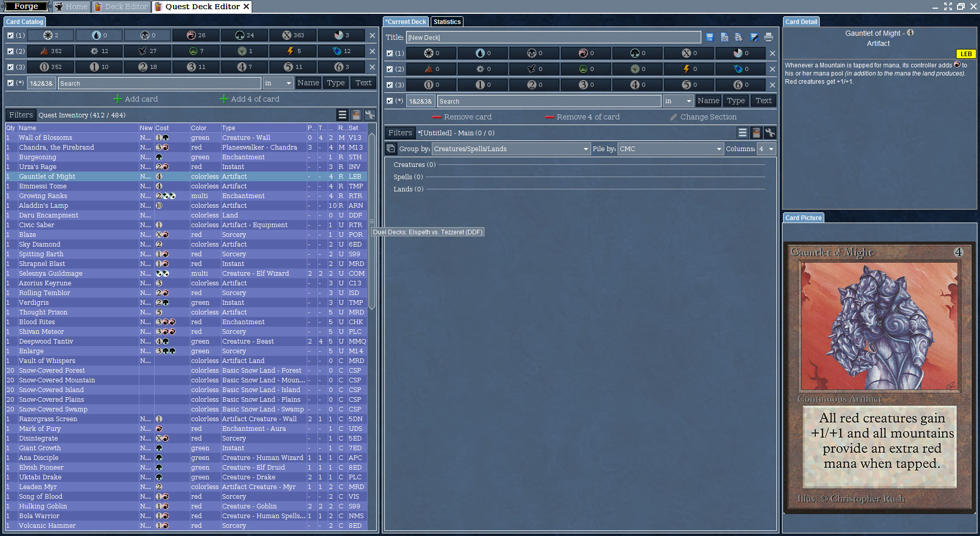Collapse the Spells (0) group
The width and height of the screenshot is (980, 536).
point(408,177)
